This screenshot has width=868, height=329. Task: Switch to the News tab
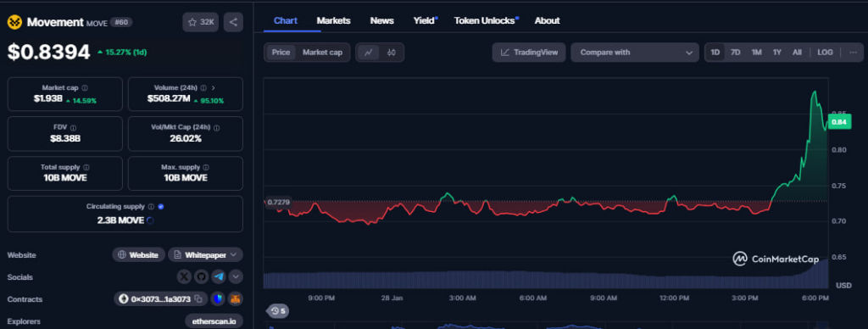(382, 20)
